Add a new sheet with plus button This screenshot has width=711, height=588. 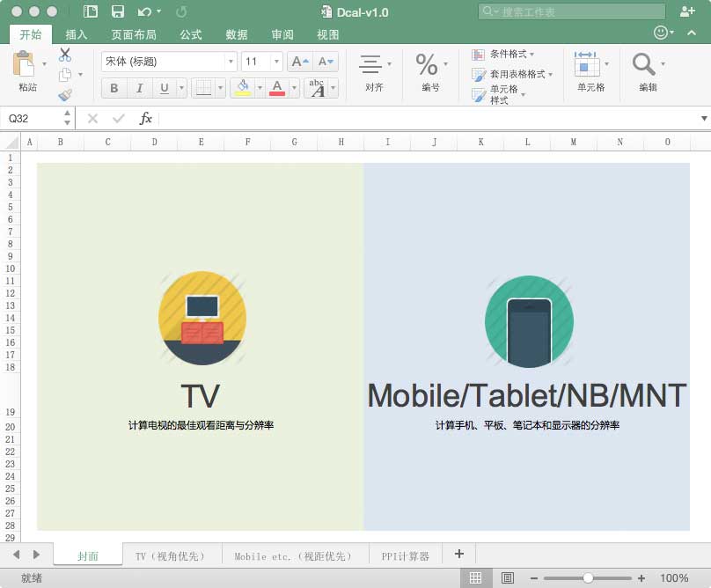pos(458,554)
